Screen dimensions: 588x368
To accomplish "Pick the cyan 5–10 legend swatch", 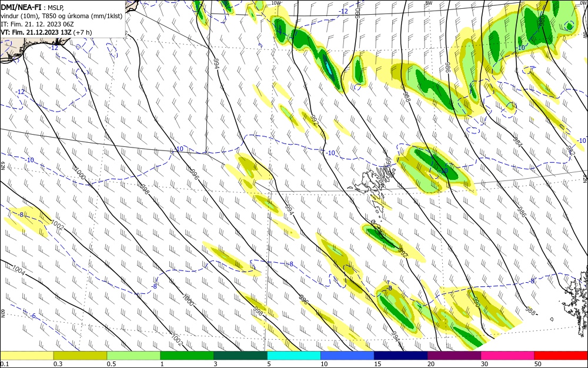I will [x=293, y=356].
